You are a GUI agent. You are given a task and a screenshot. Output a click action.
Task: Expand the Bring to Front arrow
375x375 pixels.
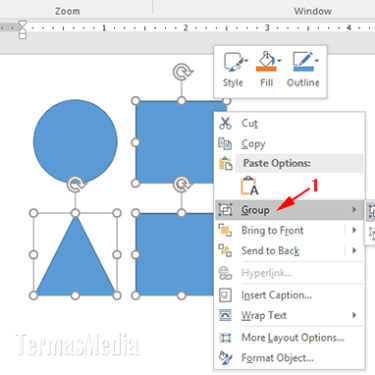click(x=354, y=230)
